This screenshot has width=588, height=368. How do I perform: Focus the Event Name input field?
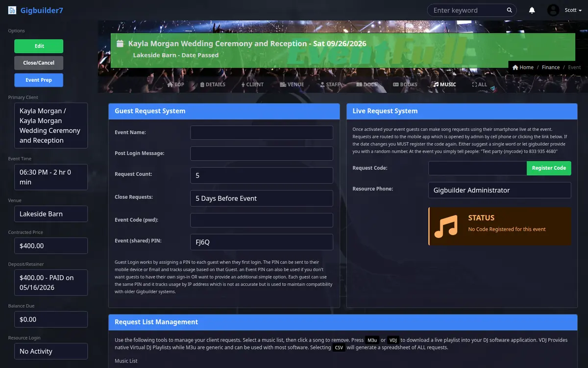coord(262,132)
